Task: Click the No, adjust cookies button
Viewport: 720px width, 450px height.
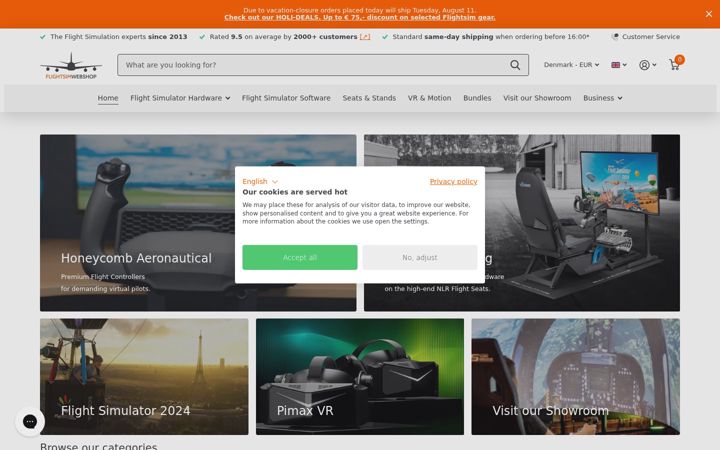Action: tap(420, 258)
